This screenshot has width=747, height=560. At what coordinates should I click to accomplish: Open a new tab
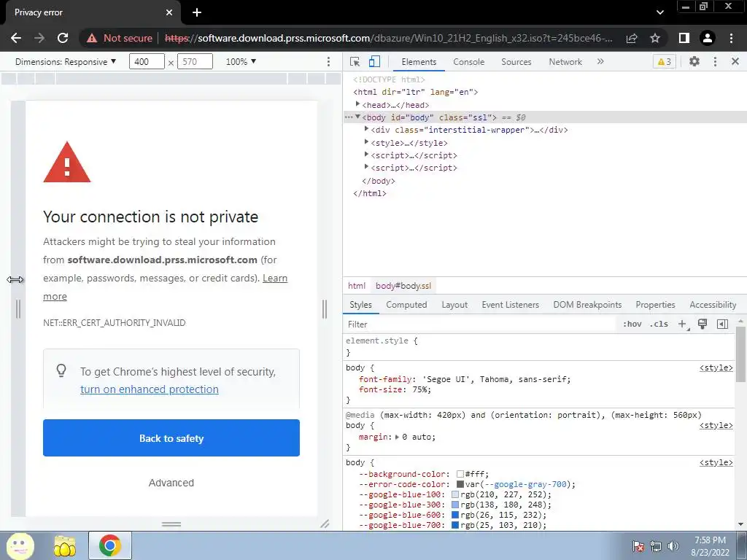click(x=197, y=12)
